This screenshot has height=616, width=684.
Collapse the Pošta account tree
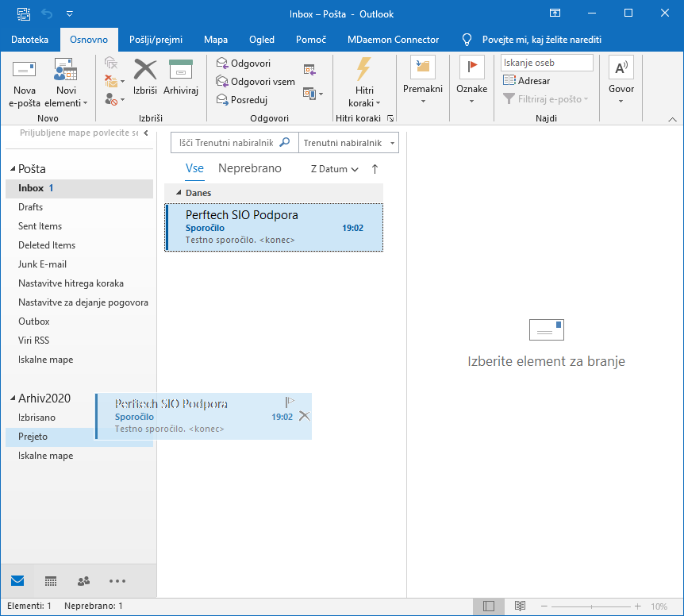click(13, 168)
